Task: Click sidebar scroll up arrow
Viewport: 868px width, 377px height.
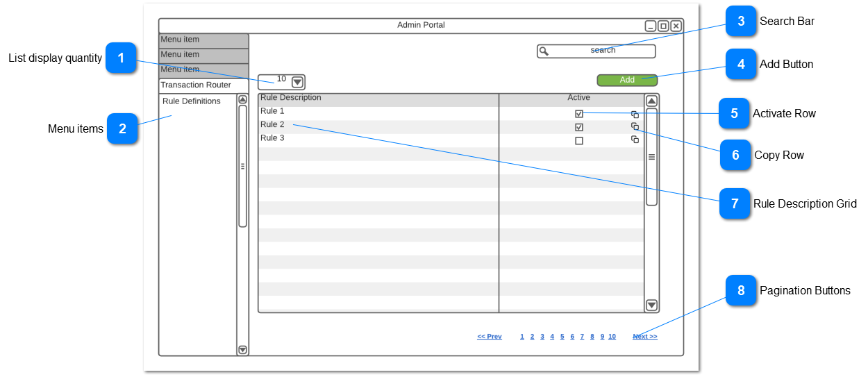Action: tap(242, 99)
